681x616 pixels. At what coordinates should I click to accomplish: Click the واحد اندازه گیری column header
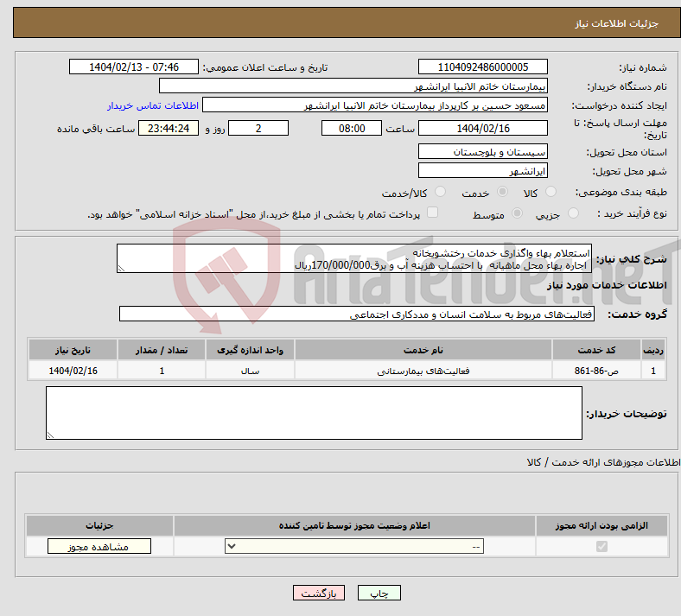250,350
